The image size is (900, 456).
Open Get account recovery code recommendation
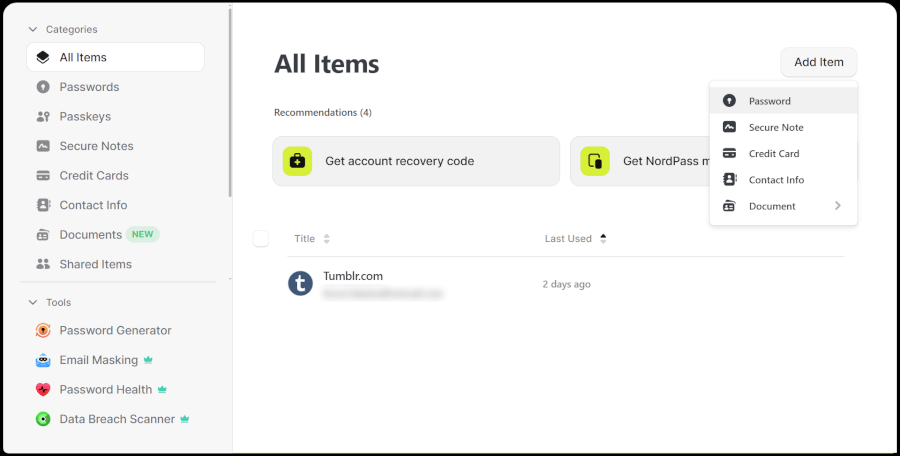tap(415, 161)
